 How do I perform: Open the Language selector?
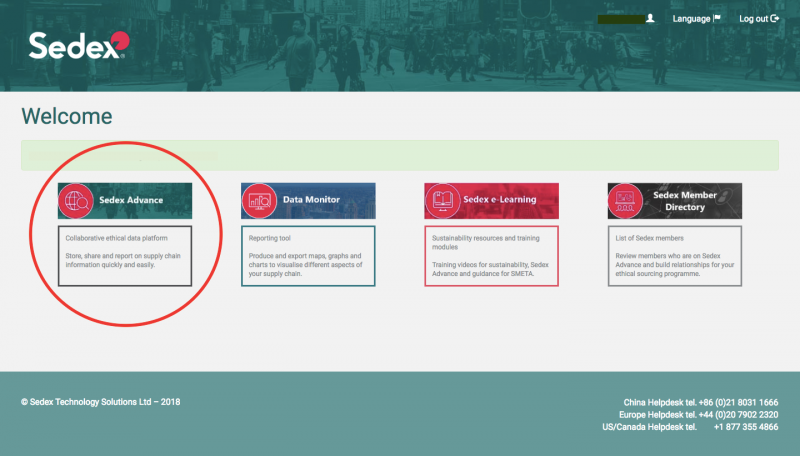pos(691,19)
